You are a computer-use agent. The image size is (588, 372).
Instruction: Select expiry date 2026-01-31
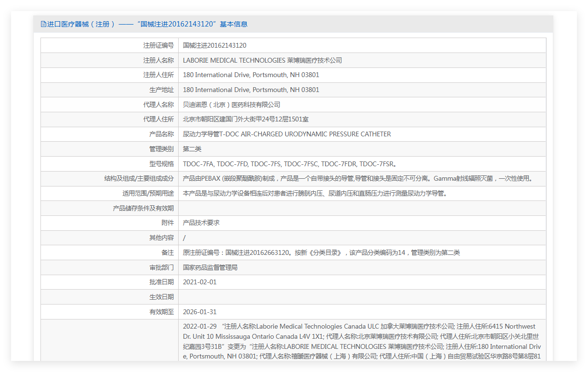click(200, 312)
